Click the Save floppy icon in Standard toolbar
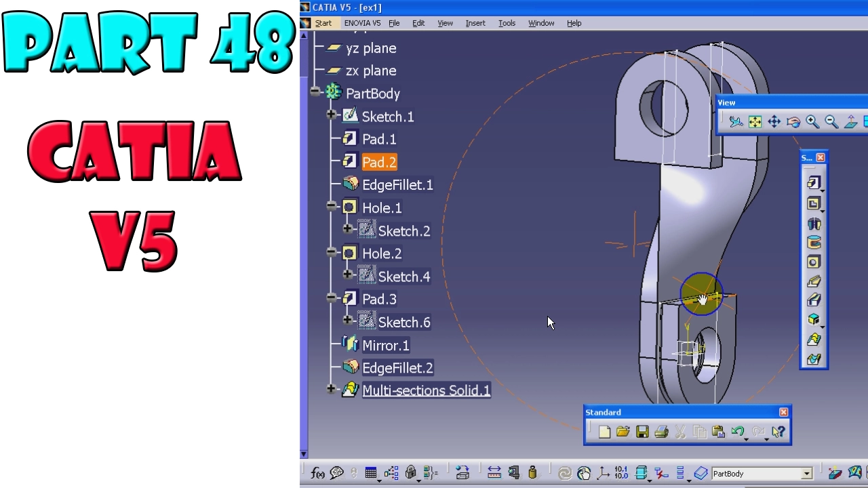The height and width of the screenshot is (488, 868). 642,432
